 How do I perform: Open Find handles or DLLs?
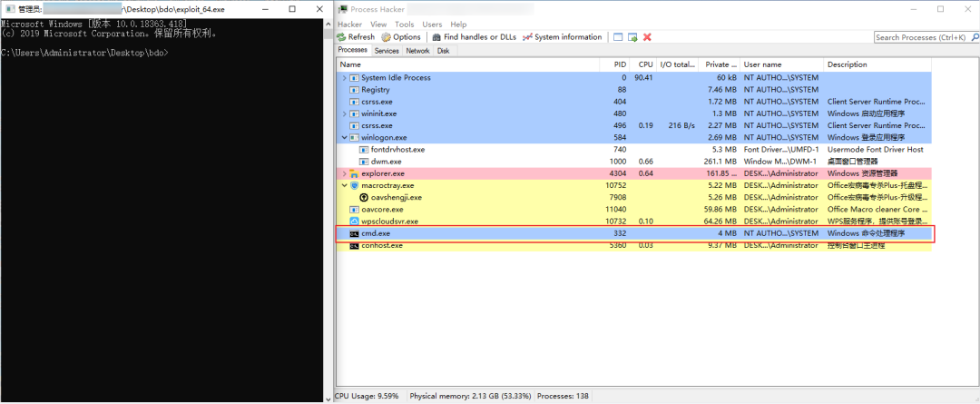(475, 37)
